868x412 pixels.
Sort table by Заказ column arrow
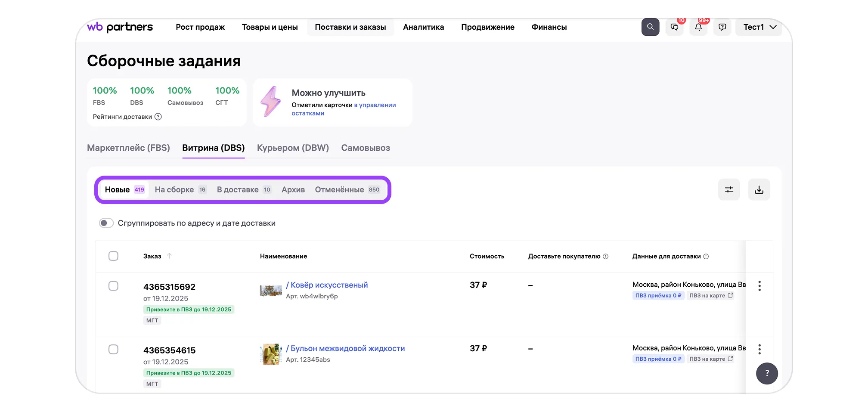(x=169, y=256)
